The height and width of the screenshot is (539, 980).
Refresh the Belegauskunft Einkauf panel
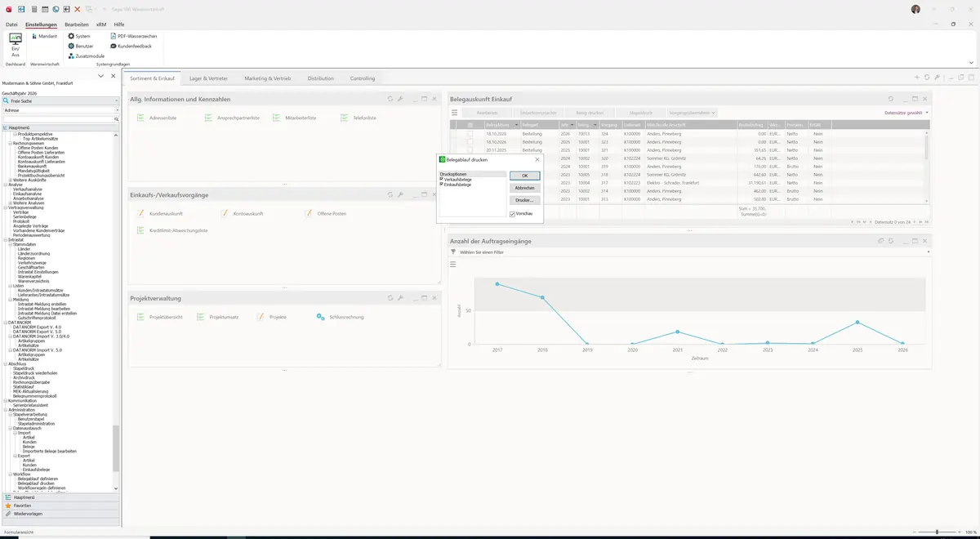[x=891, y=99]
